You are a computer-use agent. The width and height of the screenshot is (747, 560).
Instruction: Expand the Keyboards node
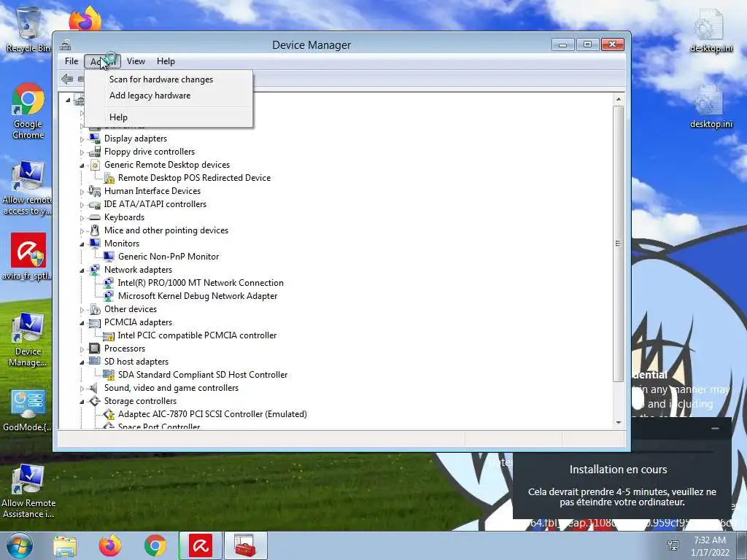click(82, 218)
